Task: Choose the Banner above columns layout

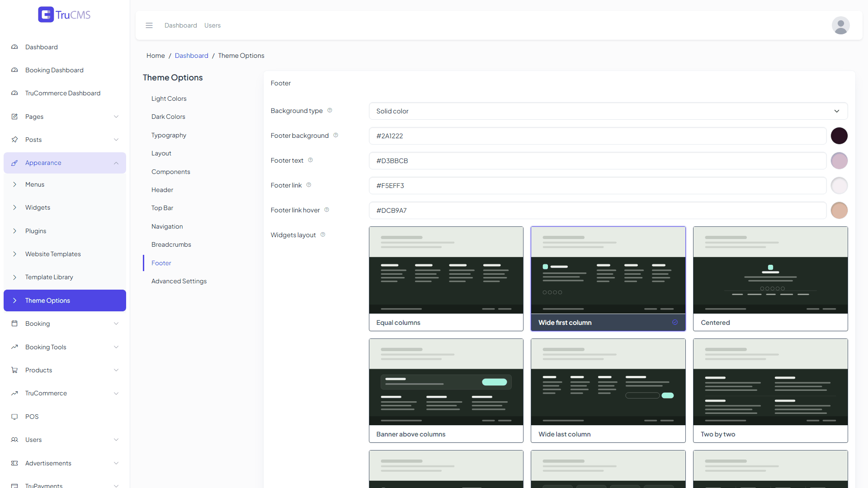Action: tap(446, 390)
